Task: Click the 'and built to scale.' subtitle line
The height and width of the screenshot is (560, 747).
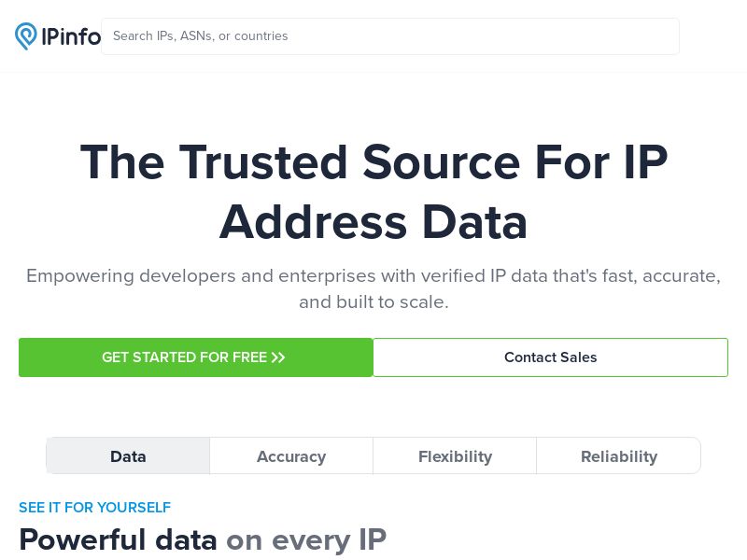Action: pyautogui.click(x=373, y=302)
